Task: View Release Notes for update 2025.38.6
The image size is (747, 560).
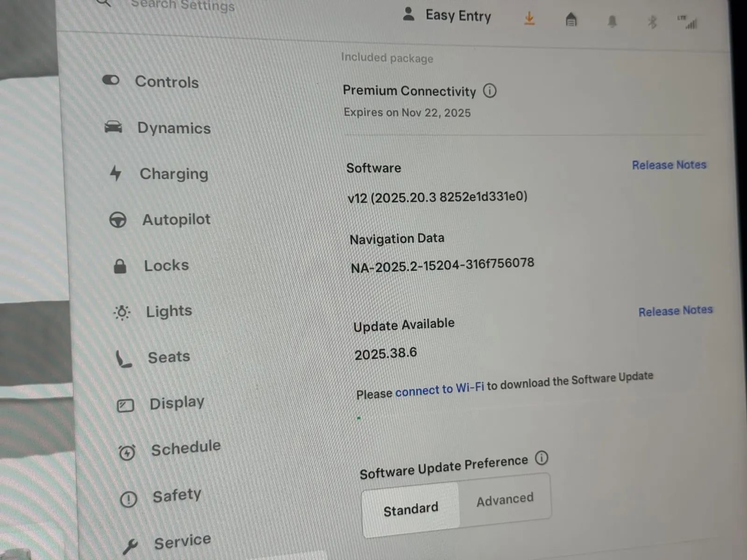Action: (675, 311)
